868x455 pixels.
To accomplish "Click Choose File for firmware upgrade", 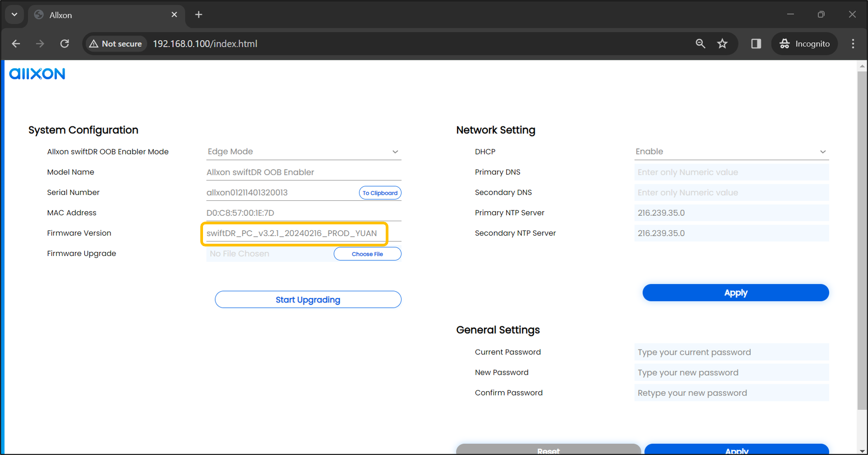I will pos(367,254).
